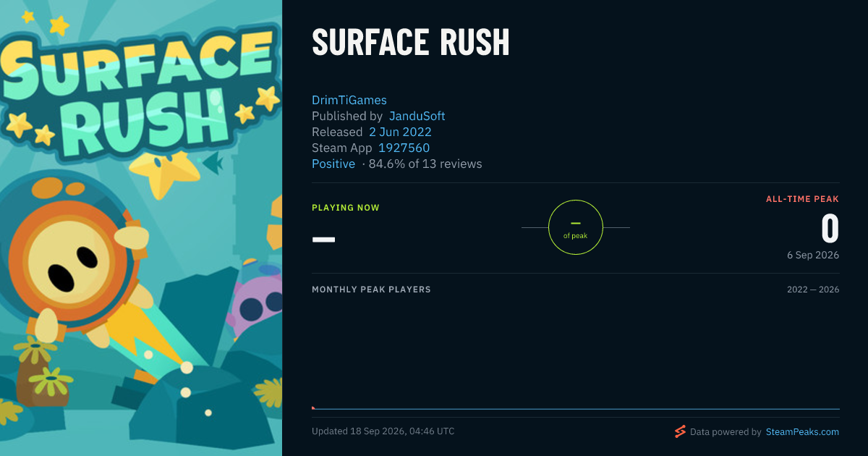This screenshot has height=456, width=868.
Task: Click the green of-peak circle indicator
Action: click(576, 227)
